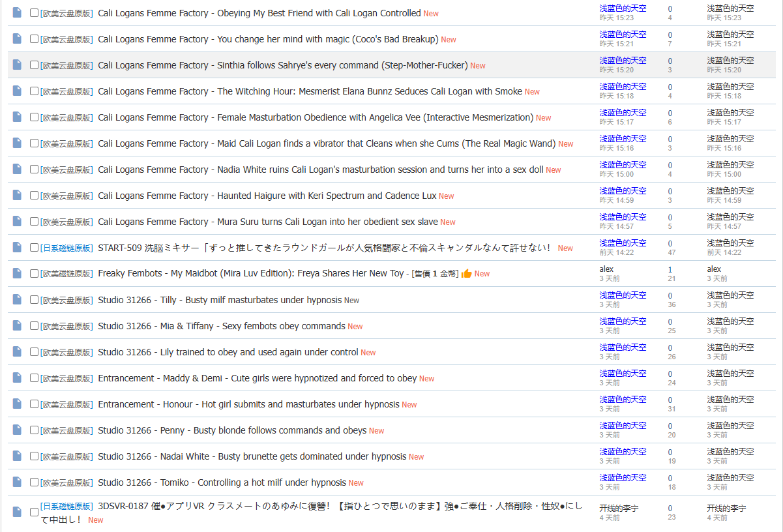Click the file icon beside Studio 31266 - Lily
This screenshot has height=532, width=783.
(x=17, y=351)
